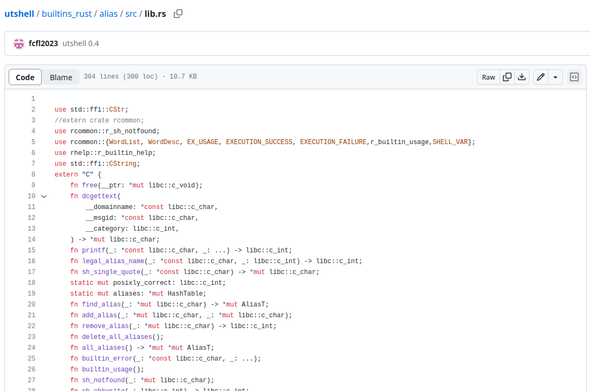This screenshot has height=391, width=590.
Task: Select line number 5
Action: [33, 142]
